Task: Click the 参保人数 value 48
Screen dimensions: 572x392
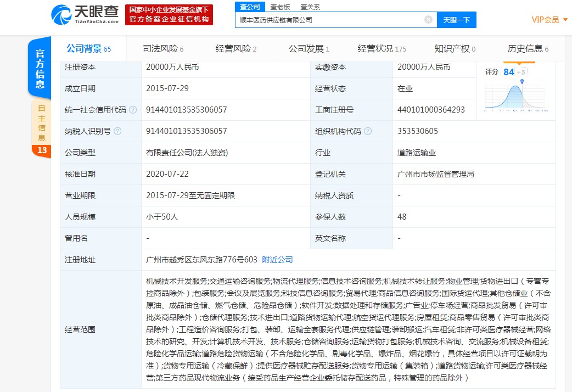Action: (x=402, y=217)
